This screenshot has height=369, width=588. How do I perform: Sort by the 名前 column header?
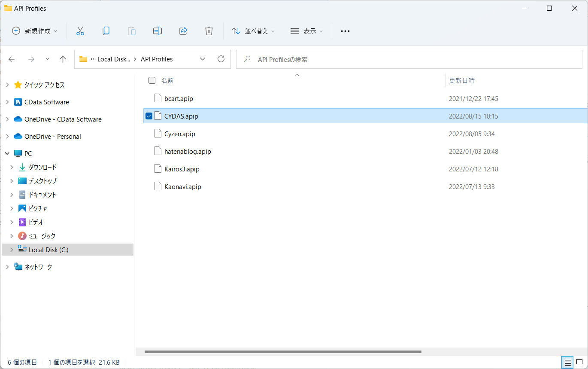pyautogui.click(x=167, y=80)
